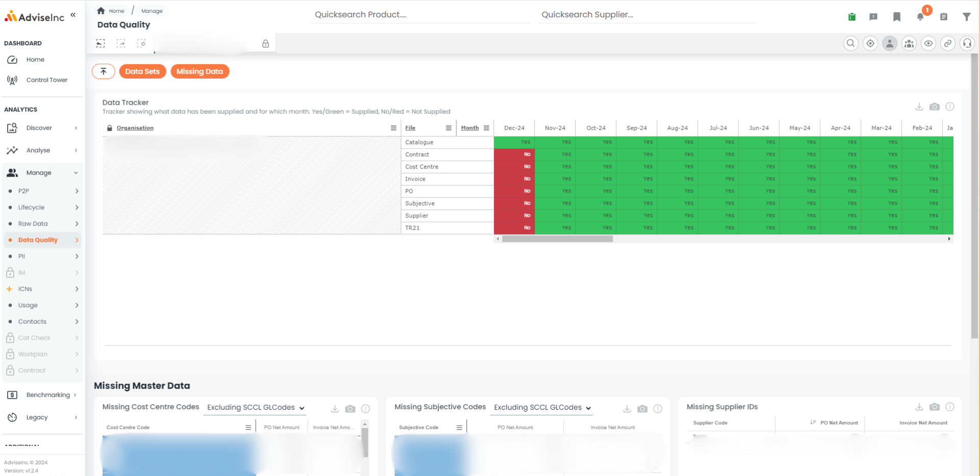Open the Contacts sidebar item
980x476 pixels.
(43, 322)
